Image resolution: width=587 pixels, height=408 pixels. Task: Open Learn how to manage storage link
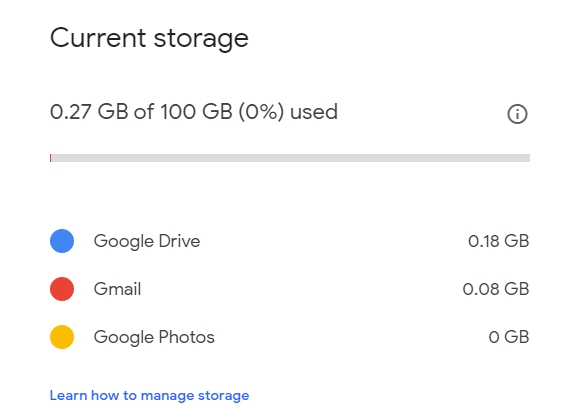click(x=149, y=396)
